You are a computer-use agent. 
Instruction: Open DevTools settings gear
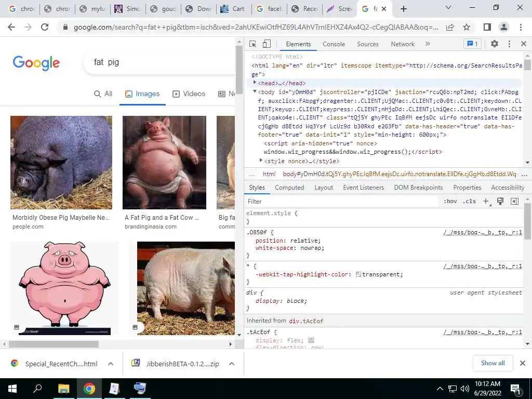pos(495,44)
